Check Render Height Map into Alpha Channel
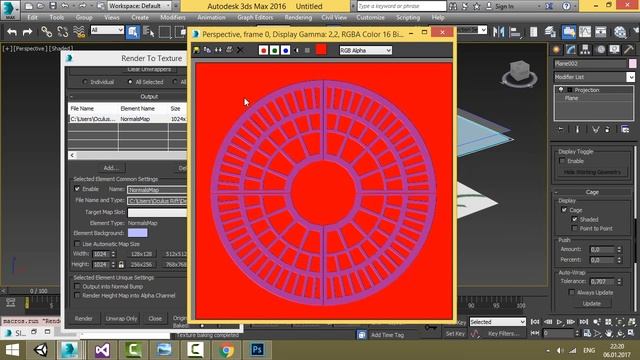This screenshot has width=640, height=360. tap(77, 296)
